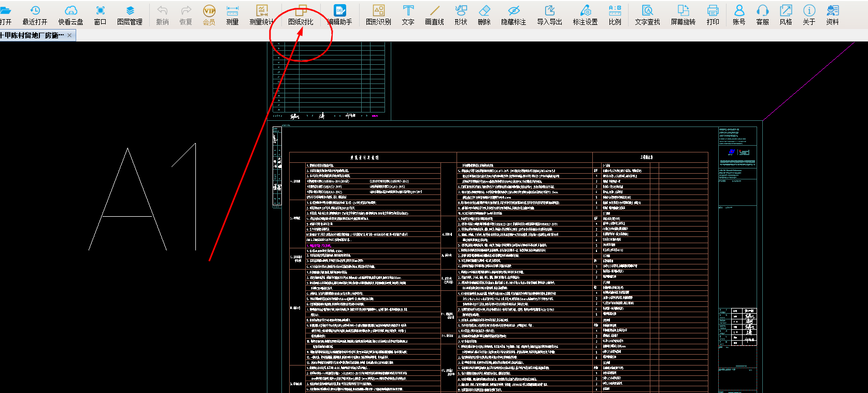Click the 屏幕旋转 screen rotate icon
Image resolution: width=868 pixels, height=393 pixels.
click(x=683, y=15)
